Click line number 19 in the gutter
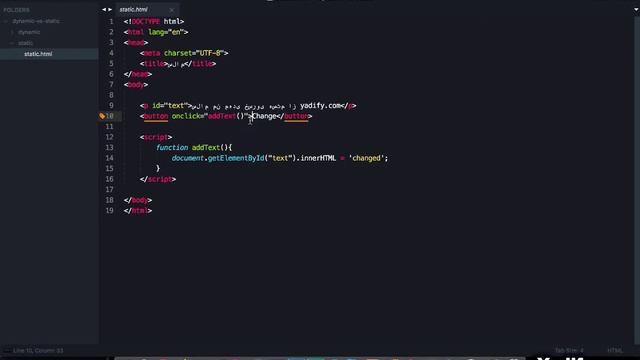The height and width of the screenshot is (360, 640). (109, 211)
